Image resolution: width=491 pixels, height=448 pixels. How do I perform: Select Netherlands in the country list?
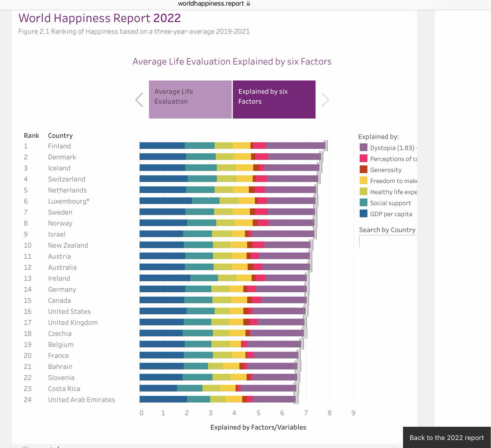tap(67, 190)
